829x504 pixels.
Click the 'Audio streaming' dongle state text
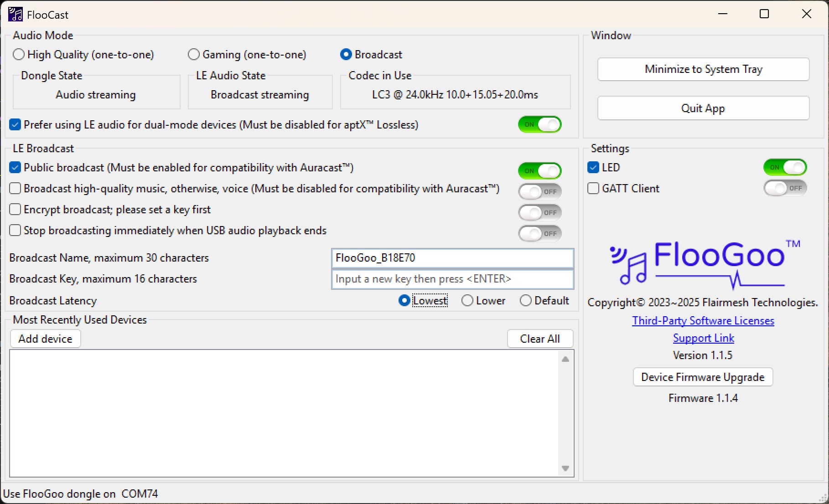(x=96, y=95)
